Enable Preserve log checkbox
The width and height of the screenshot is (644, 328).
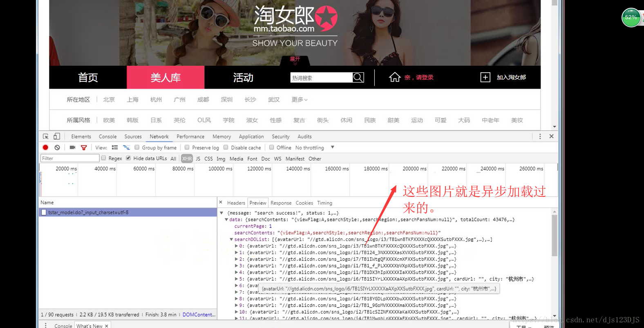(187, 147)
